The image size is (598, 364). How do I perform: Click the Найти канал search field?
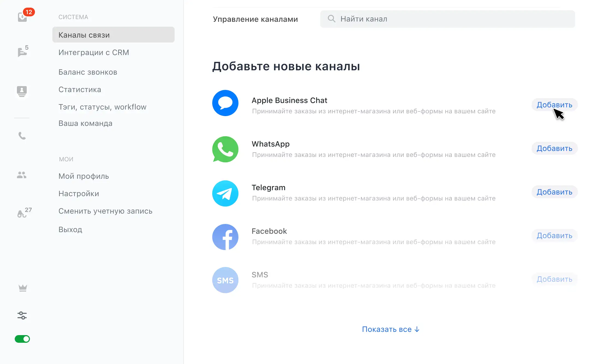[447, 19]
